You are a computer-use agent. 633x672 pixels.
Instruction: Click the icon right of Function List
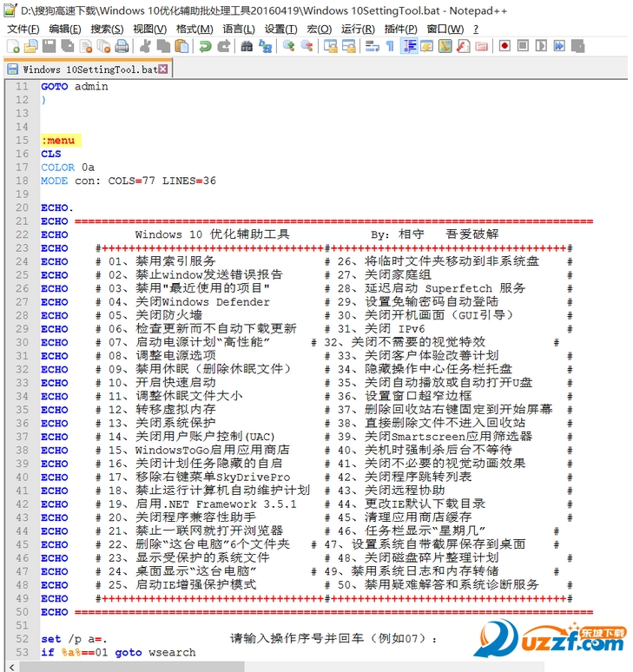[481, 46]
